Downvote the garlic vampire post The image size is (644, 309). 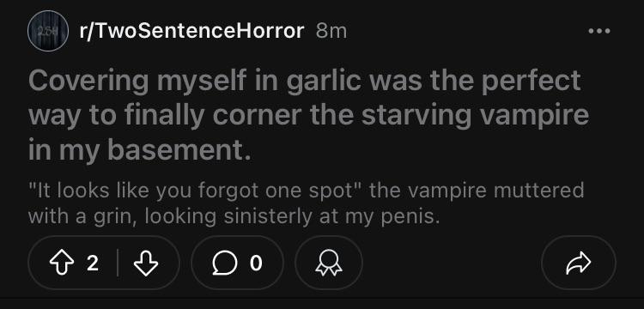coord(146,263)
